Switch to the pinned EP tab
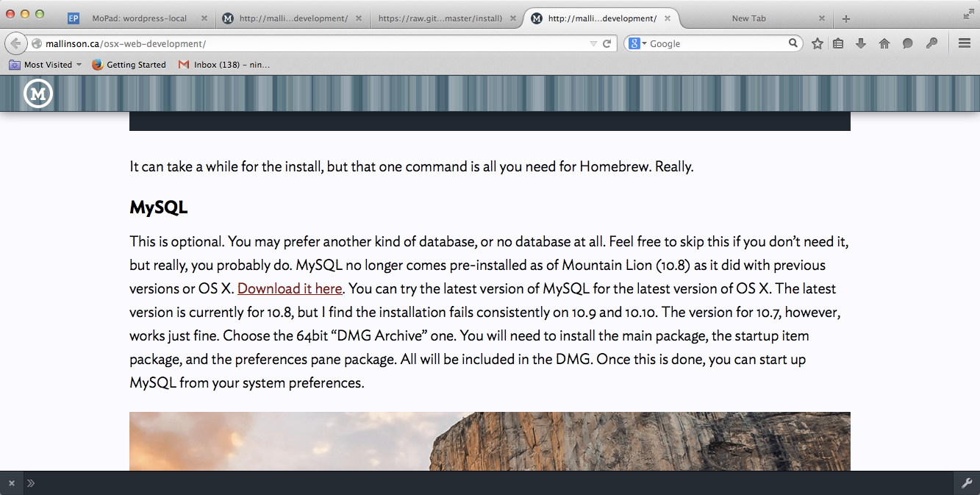Viewport: 980px width, 495px height. pyautogui.click(x=73, y=18)
